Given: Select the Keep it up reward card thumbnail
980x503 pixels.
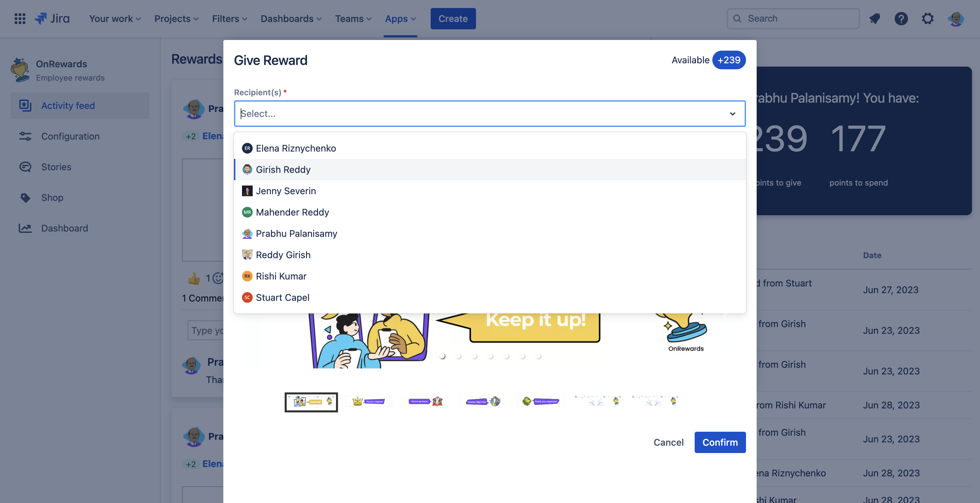Looking at the screenshot, I should pyautogui.click(x=311, y=402).
